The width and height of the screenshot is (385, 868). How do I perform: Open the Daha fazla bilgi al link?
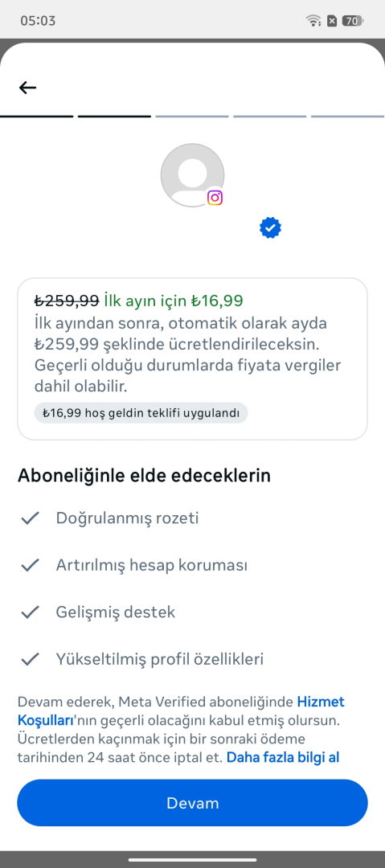tap(283, 757)
